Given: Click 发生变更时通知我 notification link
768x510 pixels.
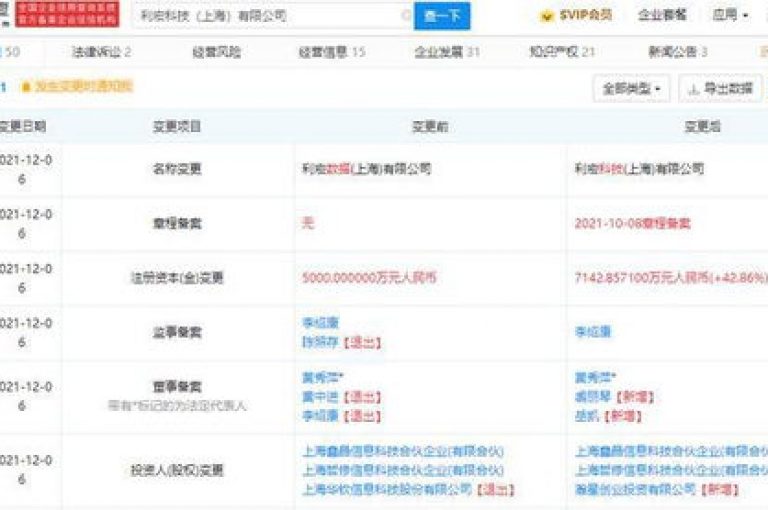Looking at the screenshot, I should point(84,87).
